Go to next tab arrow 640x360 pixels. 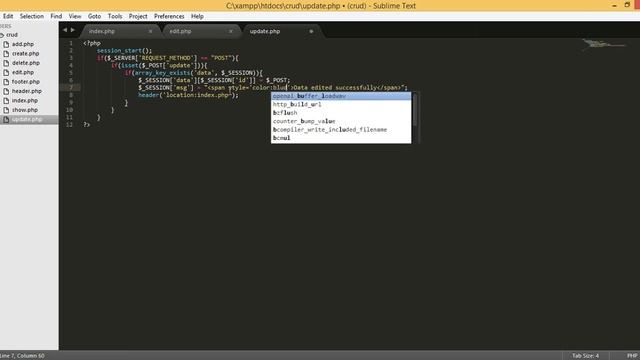point(73,30)
